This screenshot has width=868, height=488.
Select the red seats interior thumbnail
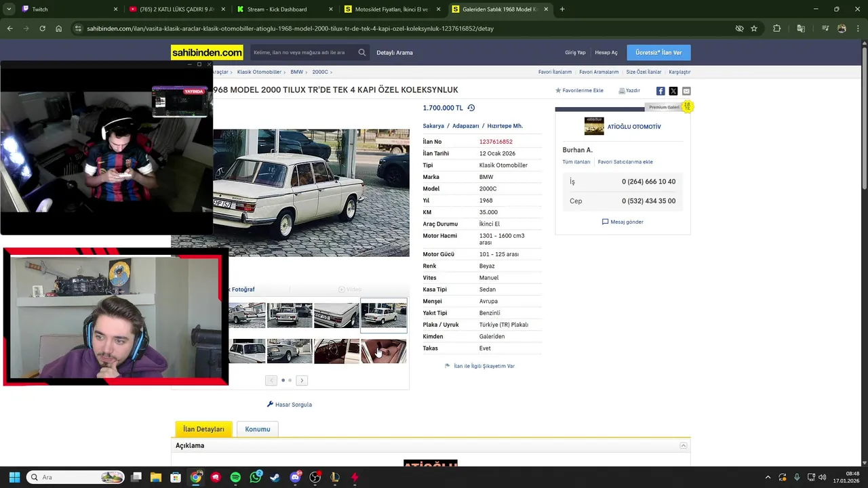[384, 351]
